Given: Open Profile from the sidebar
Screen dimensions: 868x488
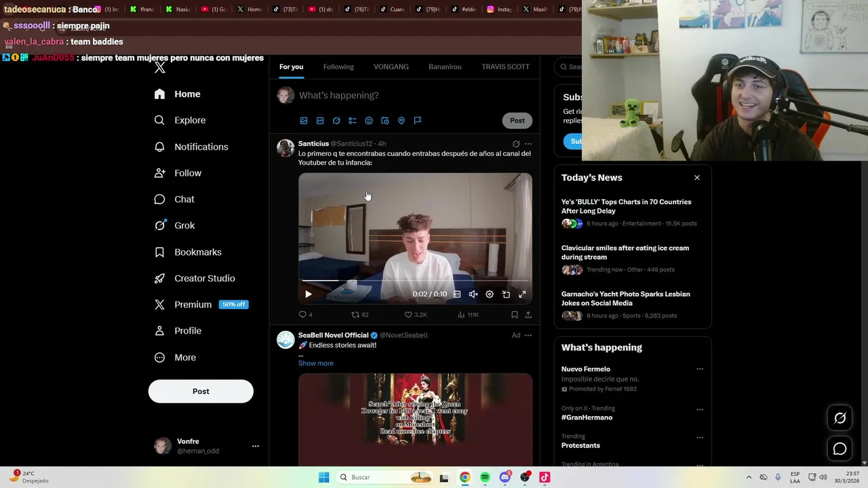Looking at the screenshot, I should [x=178, y=331].
